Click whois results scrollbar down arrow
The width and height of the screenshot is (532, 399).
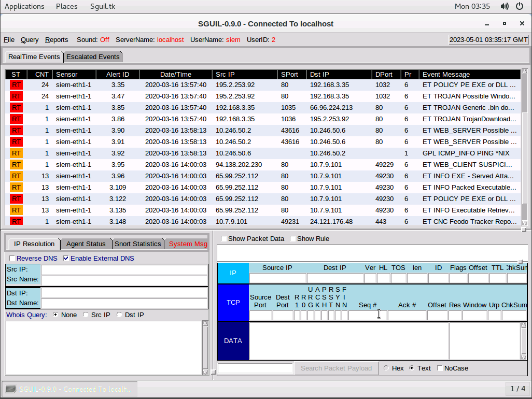(x=205, y=372)
